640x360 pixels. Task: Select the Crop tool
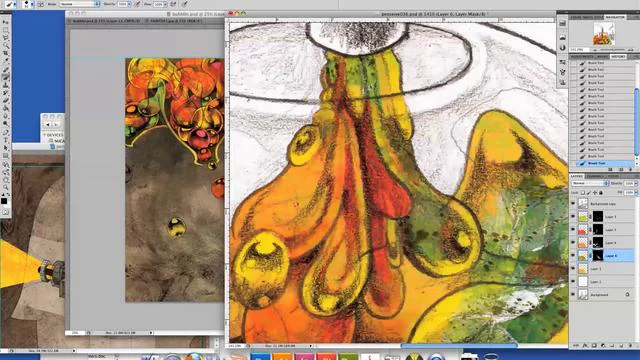point(5,53)
